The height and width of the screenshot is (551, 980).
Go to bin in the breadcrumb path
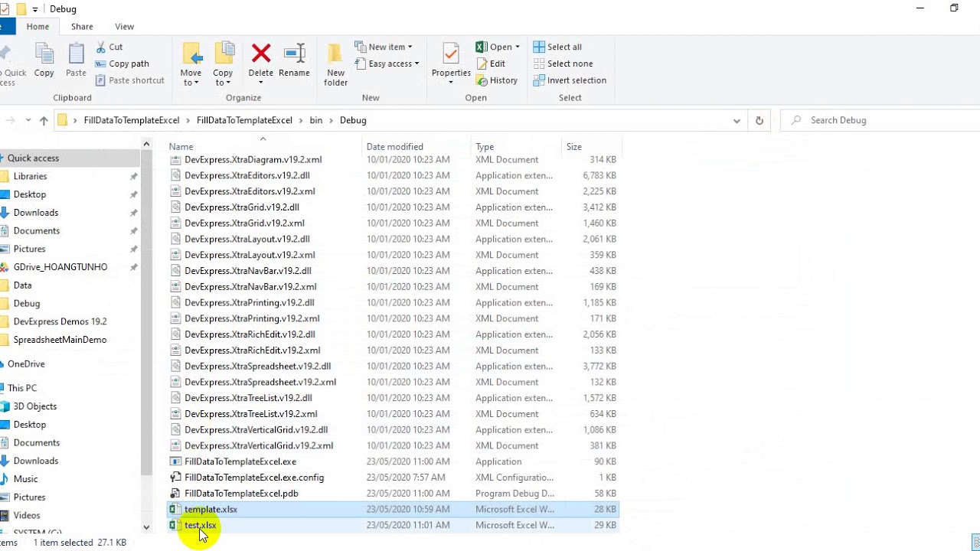[316, 120]
